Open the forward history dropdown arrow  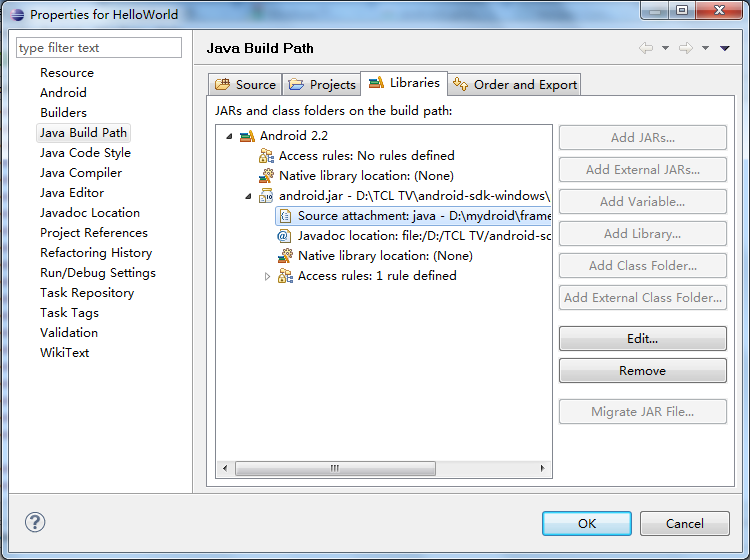706,48
